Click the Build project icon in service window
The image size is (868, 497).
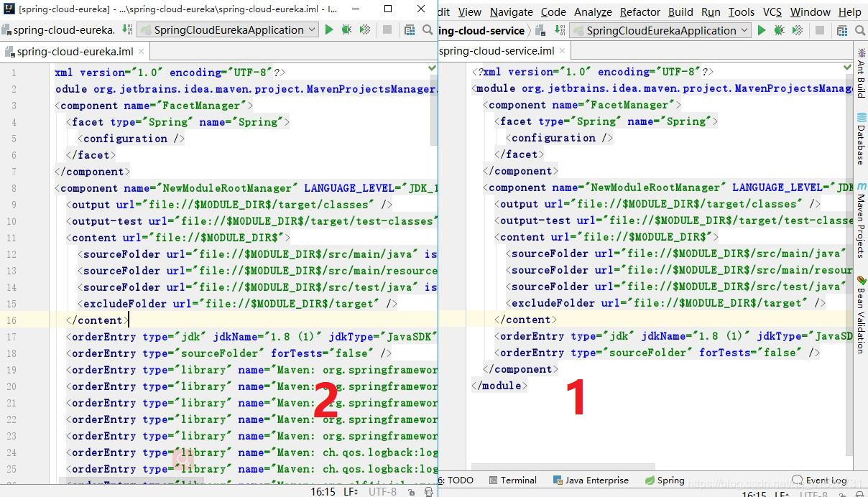[559, 30]
